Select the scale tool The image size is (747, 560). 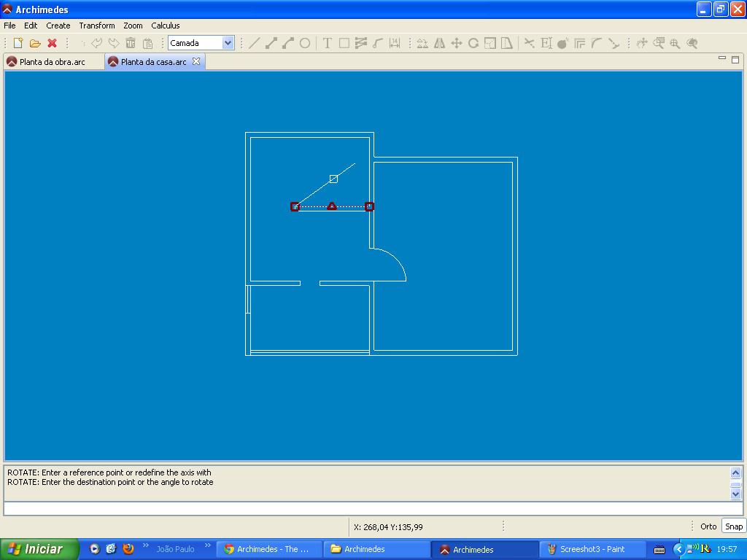489,43
